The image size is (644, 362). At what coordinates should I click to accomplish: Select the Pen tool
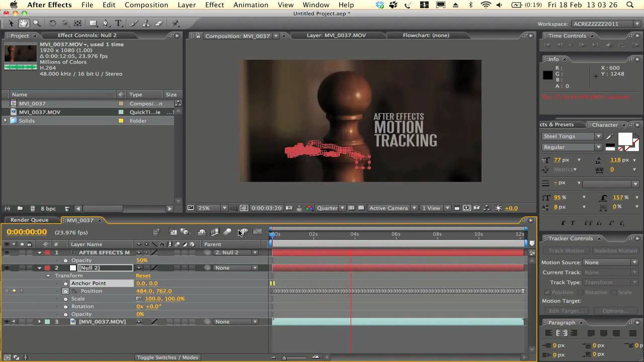click(x=106, y=24)
